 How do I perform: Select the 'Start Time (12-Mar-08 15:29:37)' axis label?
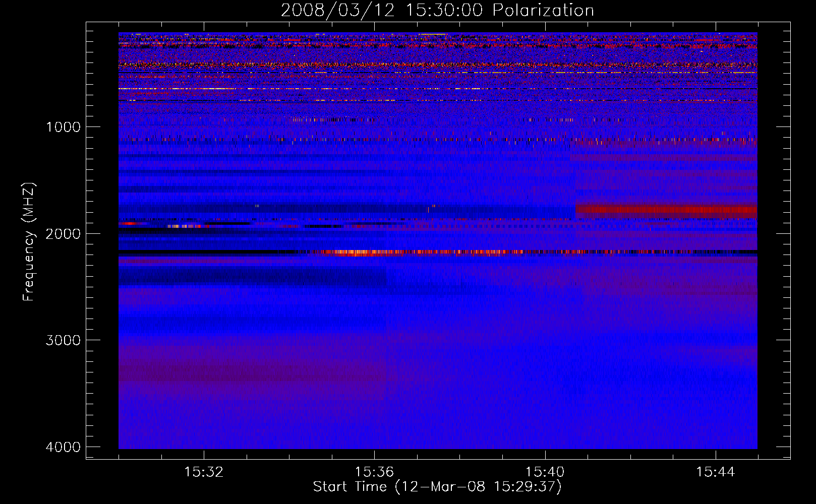[x=437, y=487]
